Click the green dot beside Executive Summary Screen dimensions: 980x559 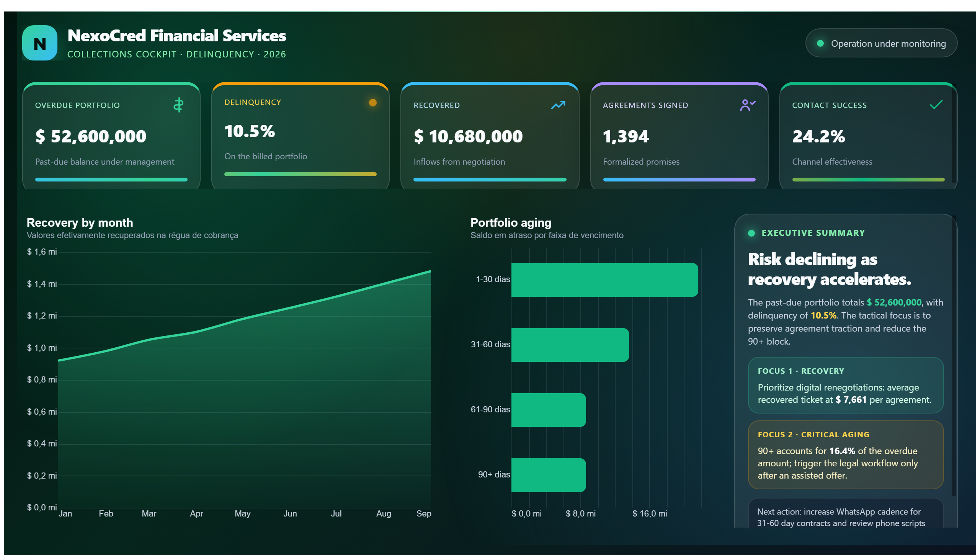(751, 233)
